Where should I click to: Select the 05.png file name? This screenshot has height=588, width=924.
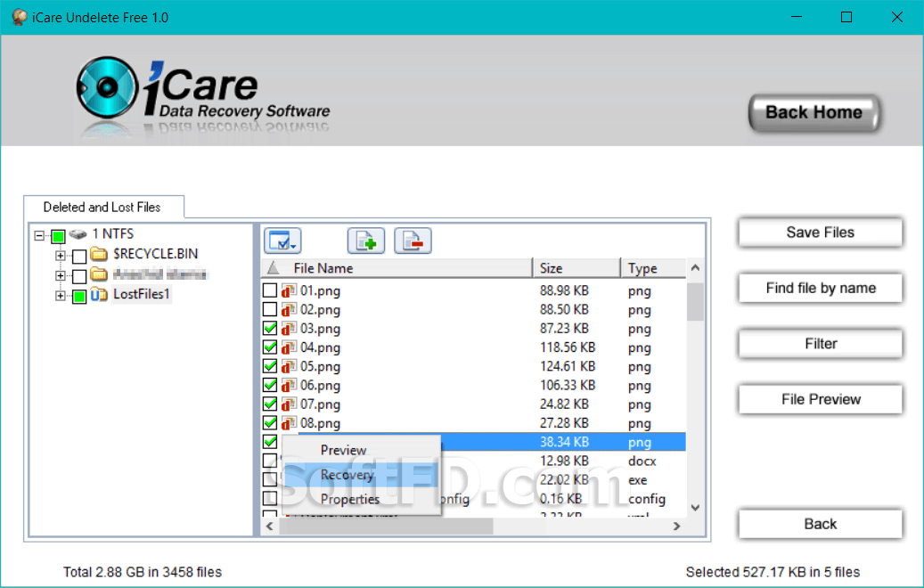click(320, 366)
